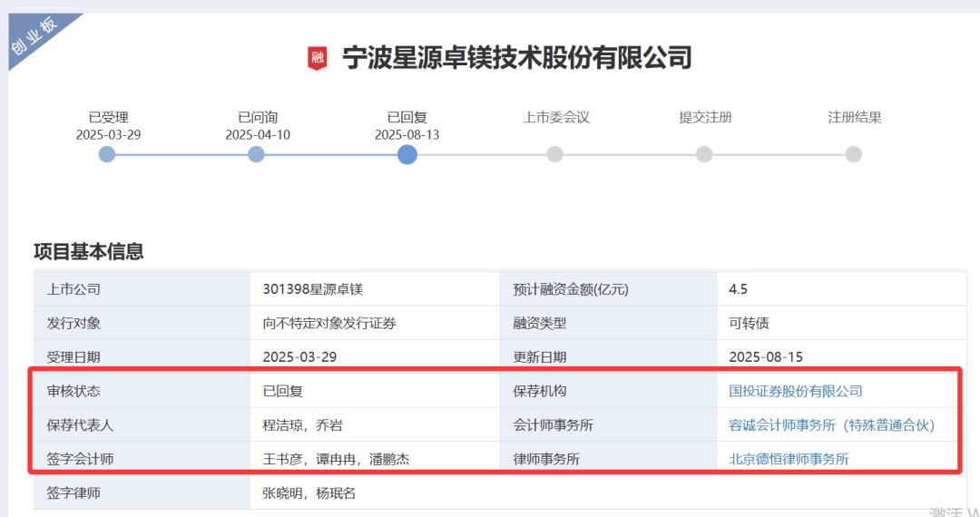
Task: Open the 国投证券股份有限公司 link
Action: pyautogui.click(x=796, y=392)
